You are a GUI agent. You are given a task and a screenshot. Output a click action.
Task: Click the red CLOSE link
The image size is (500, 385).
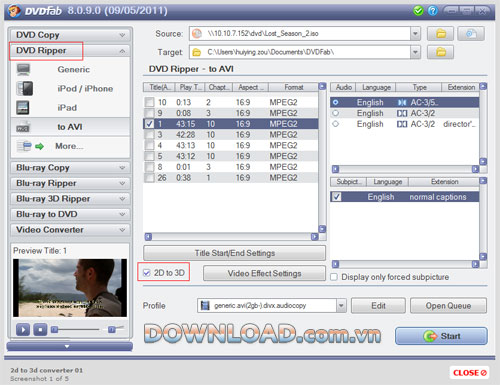click(x=469, y=373)
